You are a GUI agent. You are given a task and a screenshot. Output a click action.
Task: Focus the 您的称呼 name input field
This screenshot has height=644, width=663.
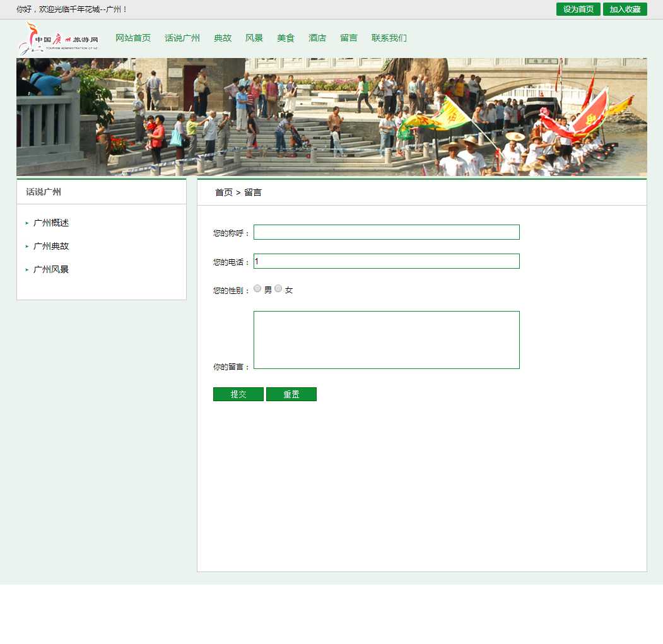pyautogui.click(x=386, y=232)
